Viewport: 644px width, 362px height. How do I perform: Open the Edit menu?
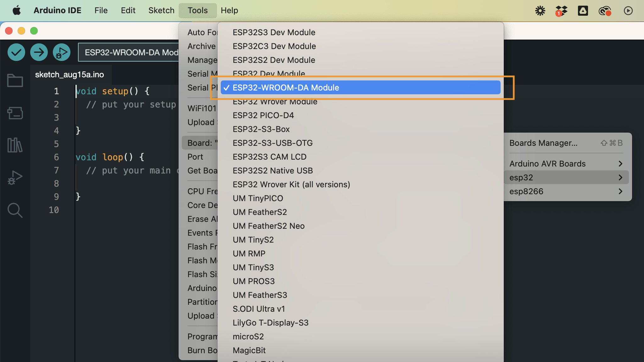[x=128, y=10]
